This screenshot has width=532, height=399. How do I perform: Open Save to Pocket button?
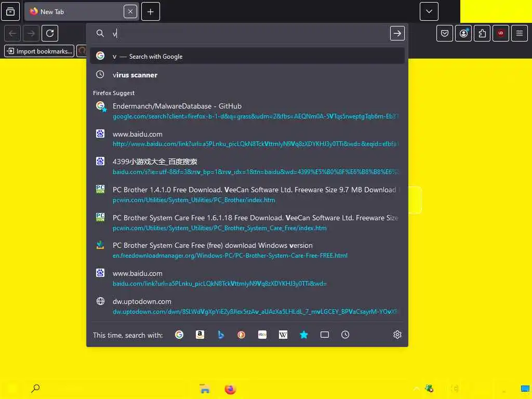point(445,33)
